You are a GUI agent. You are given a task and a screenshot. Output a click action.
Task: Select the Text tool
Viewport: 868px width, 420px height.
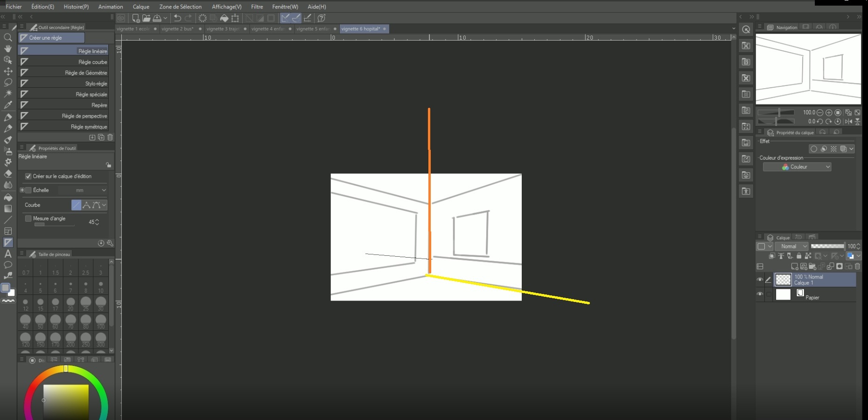[8, 254]
